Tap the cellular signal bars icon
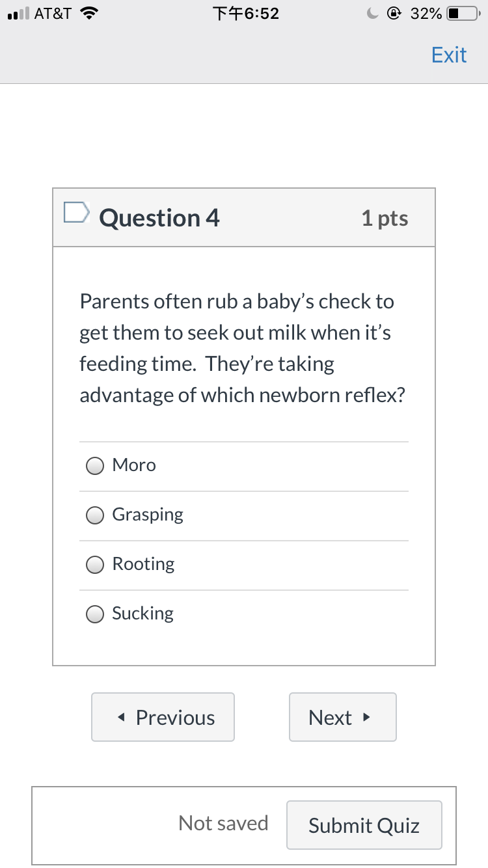The height and width of the screenshot is (868, 488). pyautogui.click(x=16, y=14)
